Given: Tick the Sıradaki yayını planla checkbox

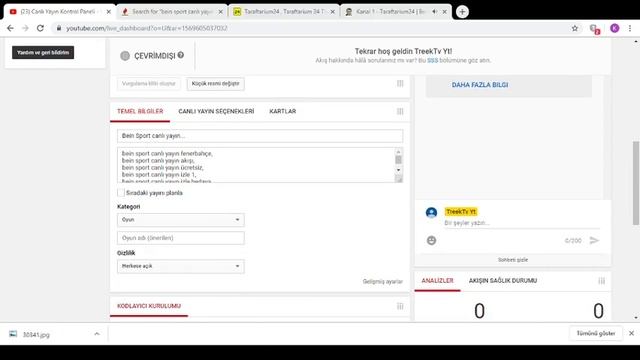Looking at the screenshot, I should [121, 193].
